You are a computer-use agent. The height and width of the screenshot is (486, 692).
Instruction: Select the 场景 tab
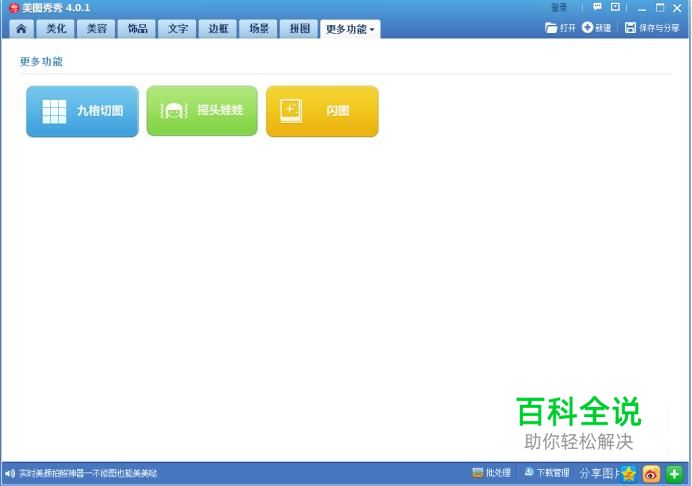pos(259,29)
